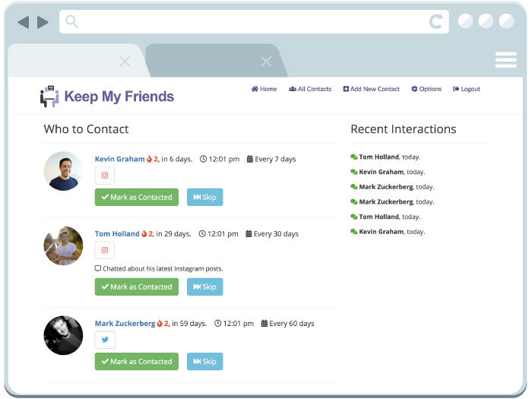This screenshot has width=532, height=399.
Task: Click the browser address bar
Action: click(x=251, y=22)
